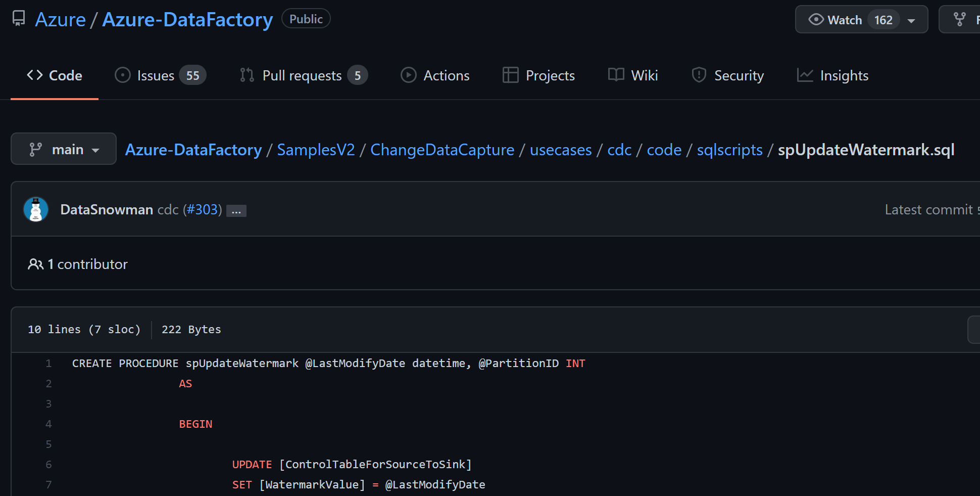The width and height of the screenshot is (980, 496).
Task: Open the Azure-DataFactory repository title link
Action: coord(187,20)
